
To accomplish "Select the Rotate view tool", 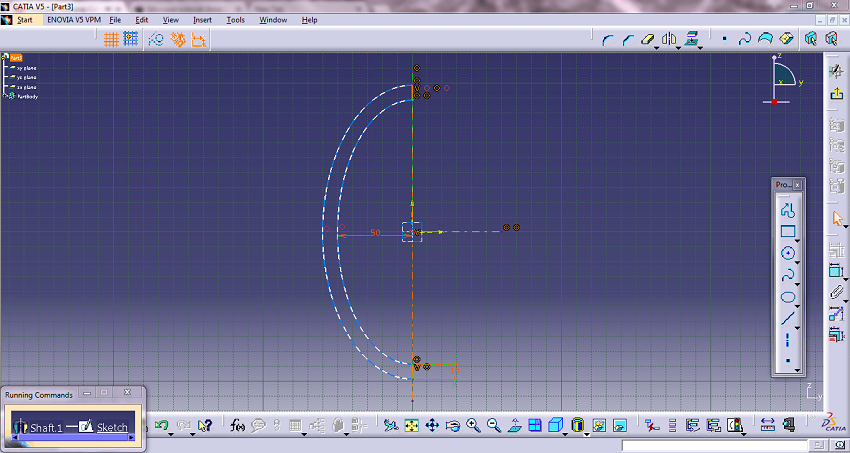I will 453,426.
